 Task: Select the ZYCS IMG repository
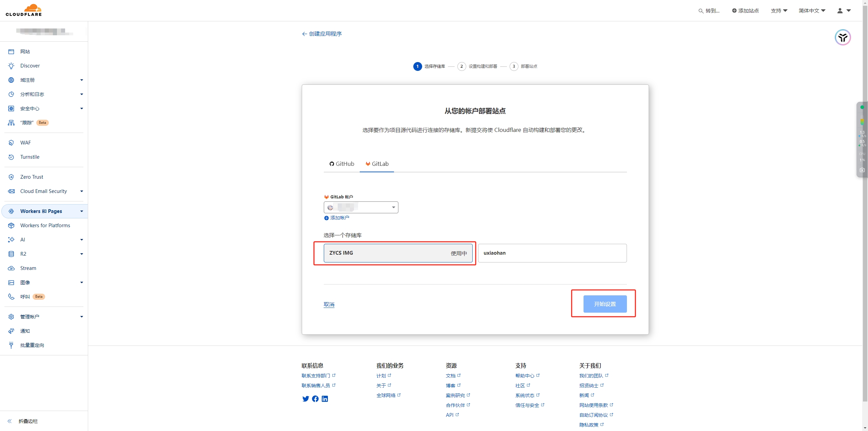tap(398, 253)
